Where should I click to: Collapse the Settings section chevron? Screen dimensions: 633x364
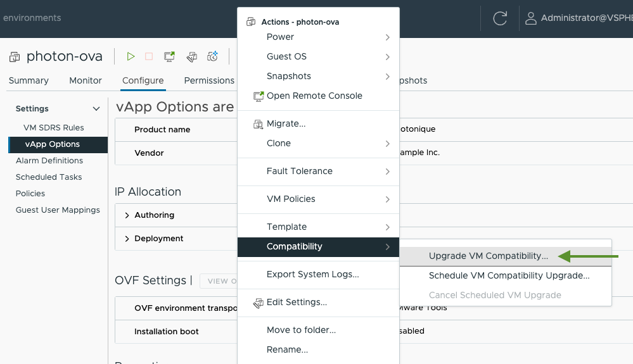[x=96, y=109]
